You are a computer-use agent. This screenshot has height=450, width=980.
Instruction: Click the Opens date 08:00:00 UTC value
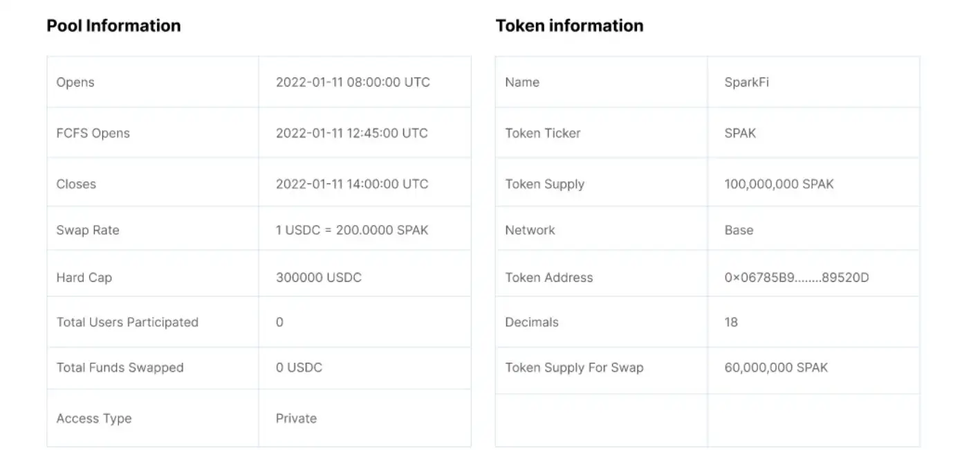click(x=353, y=82)
